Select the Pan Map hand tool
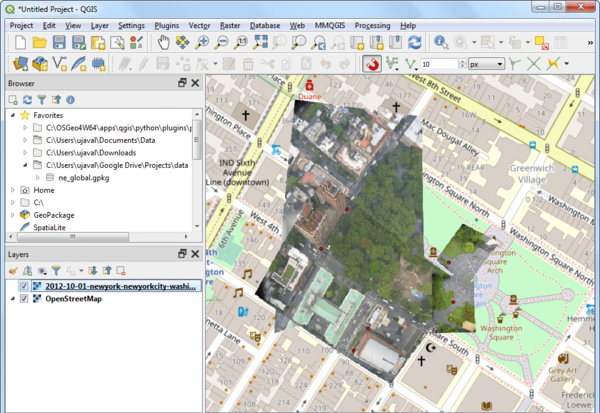The width and height of the screenshot is (600, 413). tap(163, 42)
